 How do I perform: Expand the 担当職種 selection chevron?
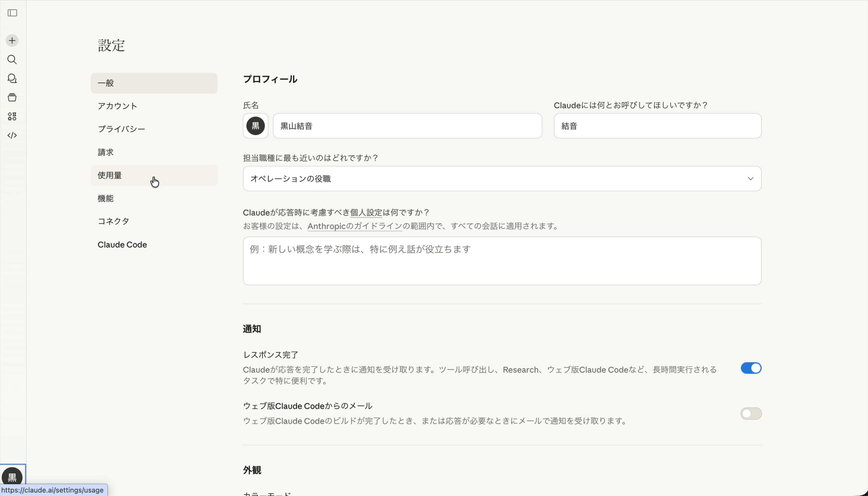click(751, 179)
